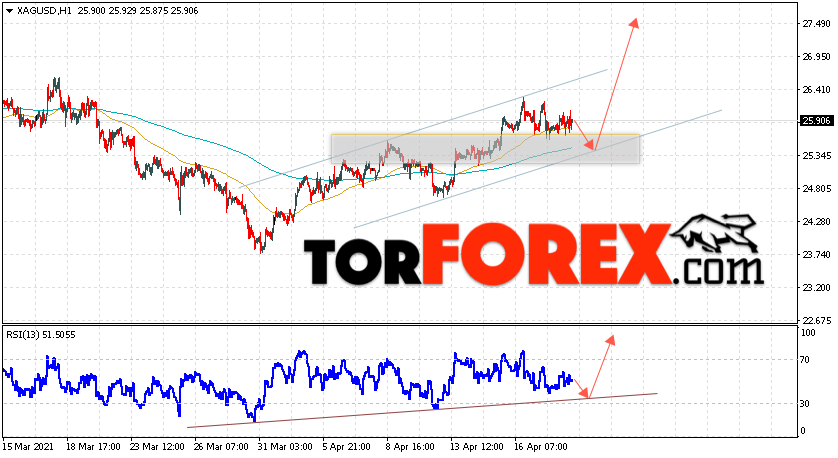Click the 8 Apr 16:00 time label
Image resolution: width=838 pixels, height=458 pixels.
[410, 446]
